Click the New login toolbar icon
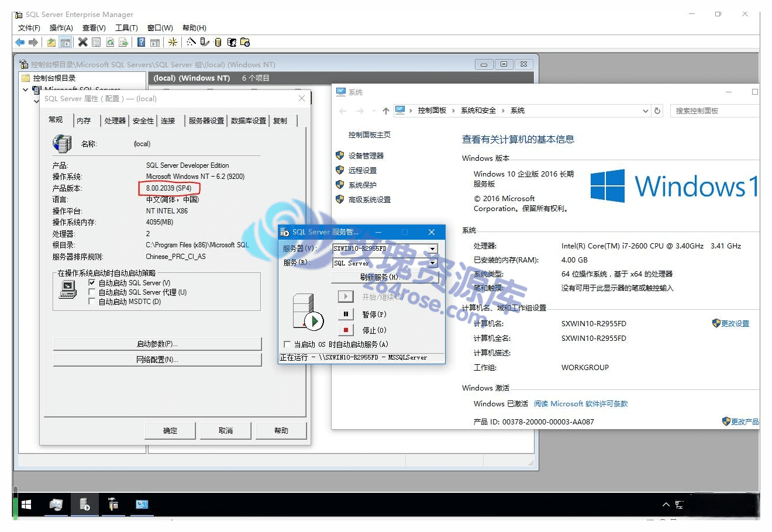The height and width of the screenshot is (532, 772). click(x=232, y=42)
